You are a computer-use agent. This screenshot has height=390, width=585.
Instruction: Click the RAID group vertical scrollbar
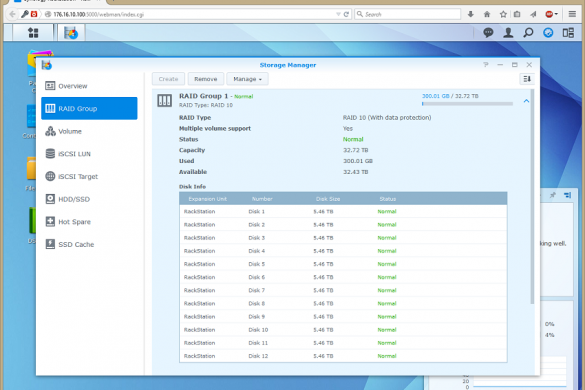532,197
